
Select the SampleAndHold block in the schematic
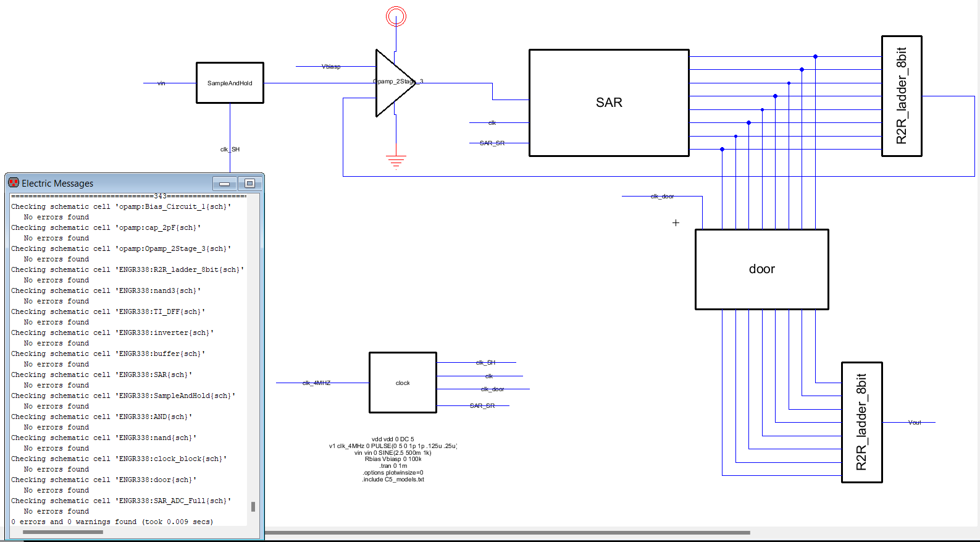click(x=230, y=83)
